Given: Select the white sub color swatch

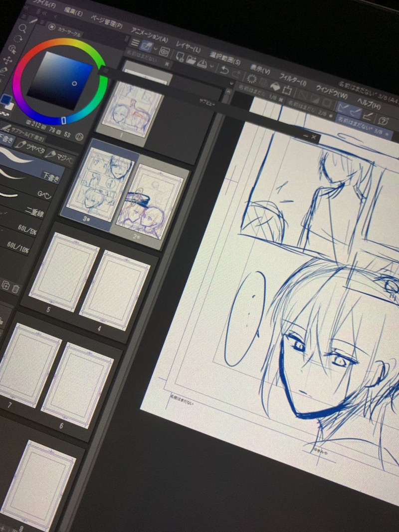Looking at the screenshot, I should tap(10, 106).
